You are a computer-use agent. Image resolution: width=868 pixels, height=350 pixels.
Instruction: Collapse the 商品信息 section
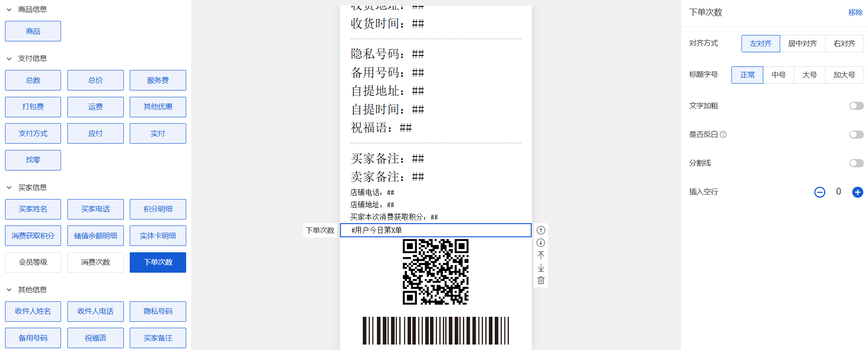9,10
